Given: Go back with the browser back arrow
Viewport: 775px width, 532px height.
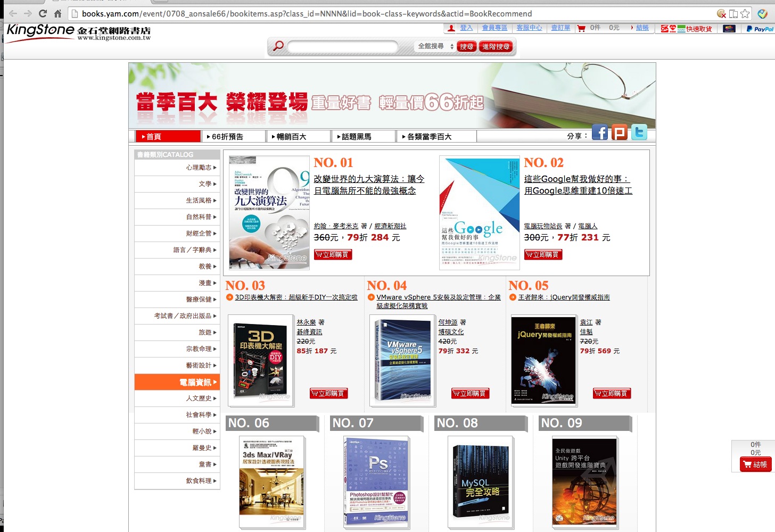Looking at the screenshot, I should tap(13, 13).
